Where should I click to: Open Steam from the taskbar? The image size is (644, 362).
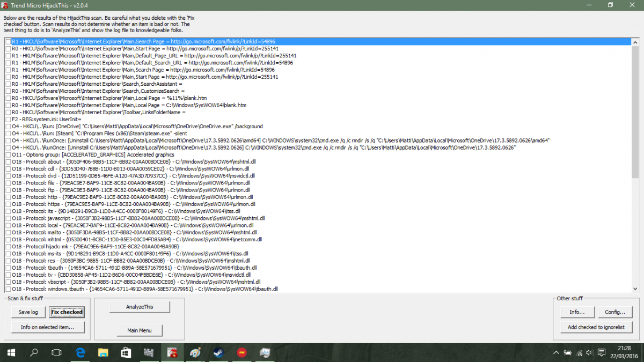coord(218,352)
